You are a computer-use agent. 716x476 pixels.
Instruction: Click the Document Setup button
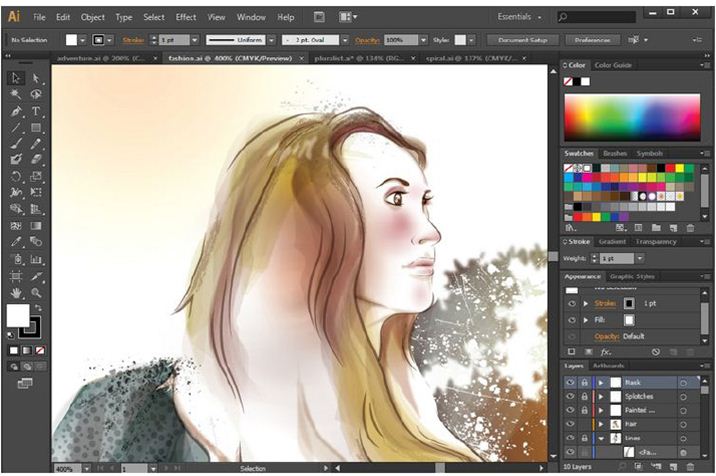pos(522,40)
